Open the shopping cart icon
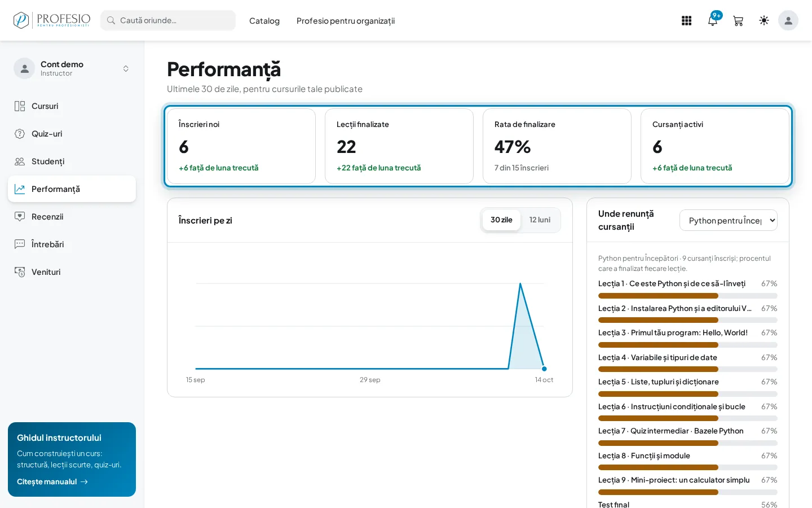The height and width of the screenshot is (508, 812). tap(738, 21)
